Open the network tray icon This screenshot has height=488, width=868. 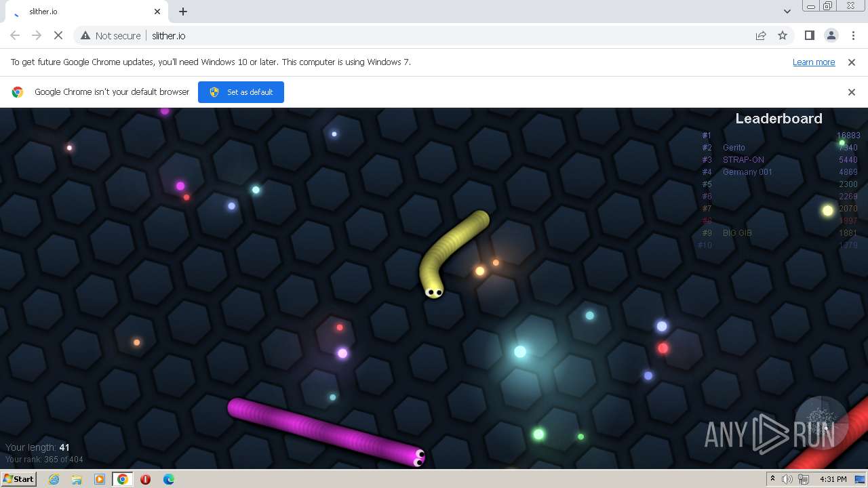804,479
